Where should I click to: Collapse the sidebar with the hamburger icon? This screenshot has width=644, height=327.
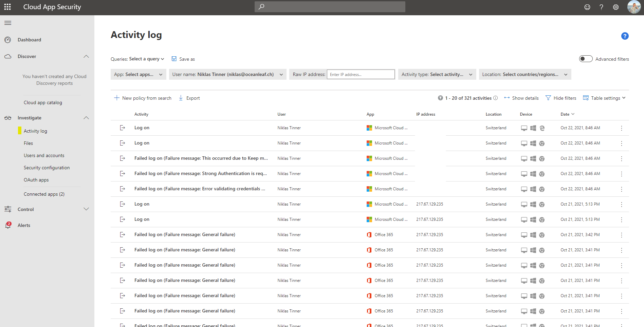click(8, 23)
